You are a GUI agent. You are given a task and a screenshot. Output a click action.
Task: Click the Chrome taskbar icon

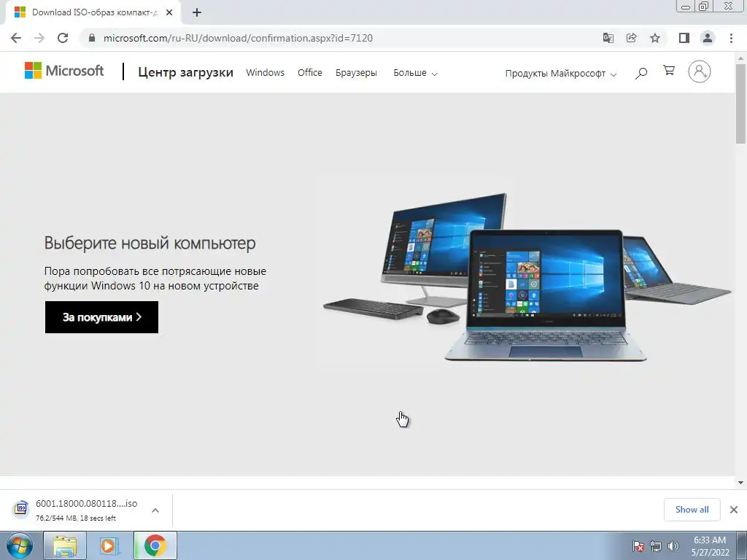[155, 545]
